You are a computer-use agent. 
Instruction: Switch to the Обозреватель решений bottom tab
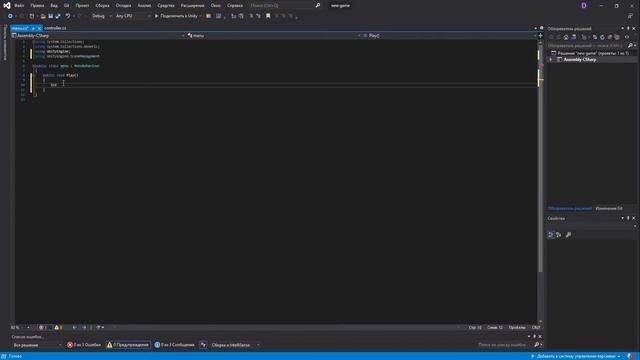pyautogui.click(x=569, y=209)
